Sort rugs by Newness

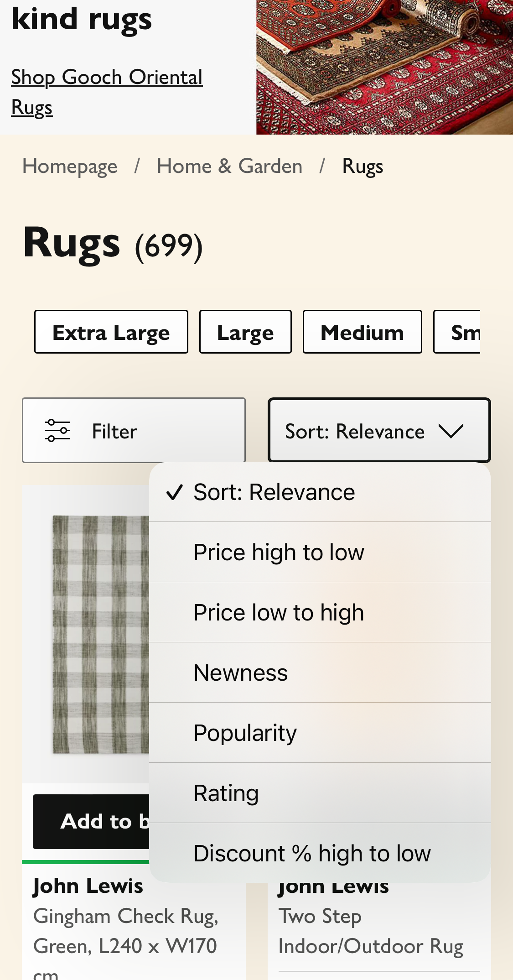coord(241,673)
